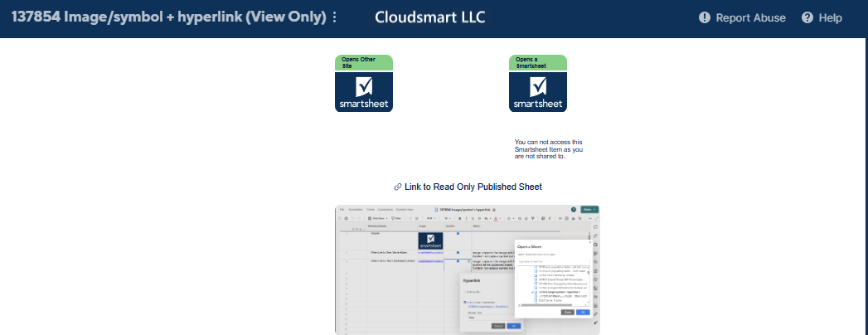Click the 'You can not access this Smartsheet Item' message
868x335 pixels.
[549, 149]
